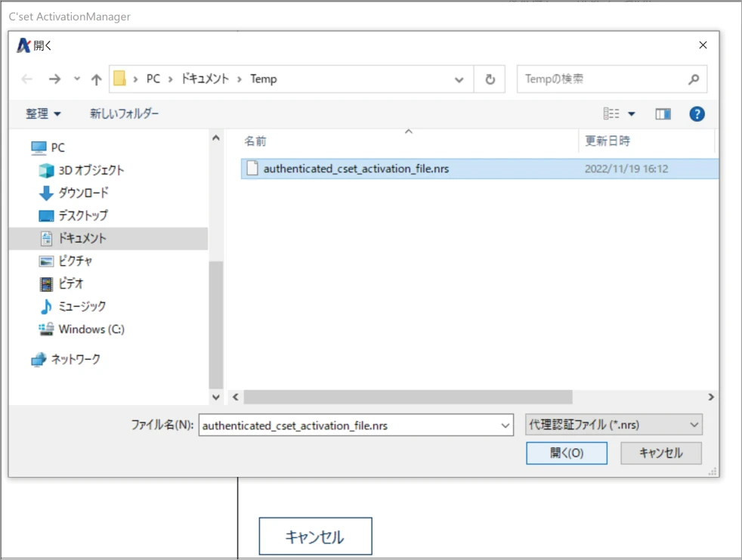This screenshot has height=560, width=742.
Task: Open the 整理 menu
Action: pos(43,114)
